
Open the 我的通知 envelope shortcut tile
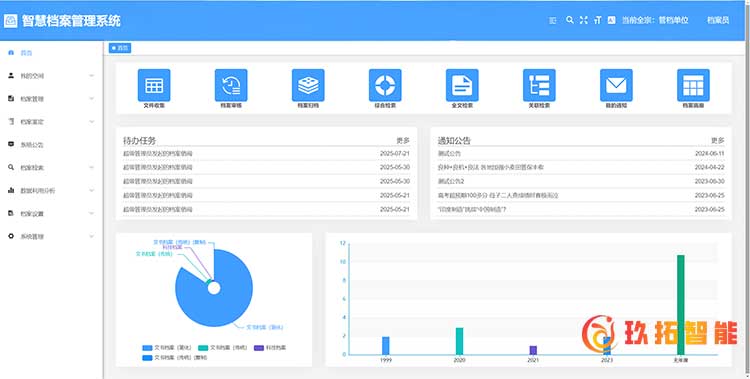pos(616,85)
